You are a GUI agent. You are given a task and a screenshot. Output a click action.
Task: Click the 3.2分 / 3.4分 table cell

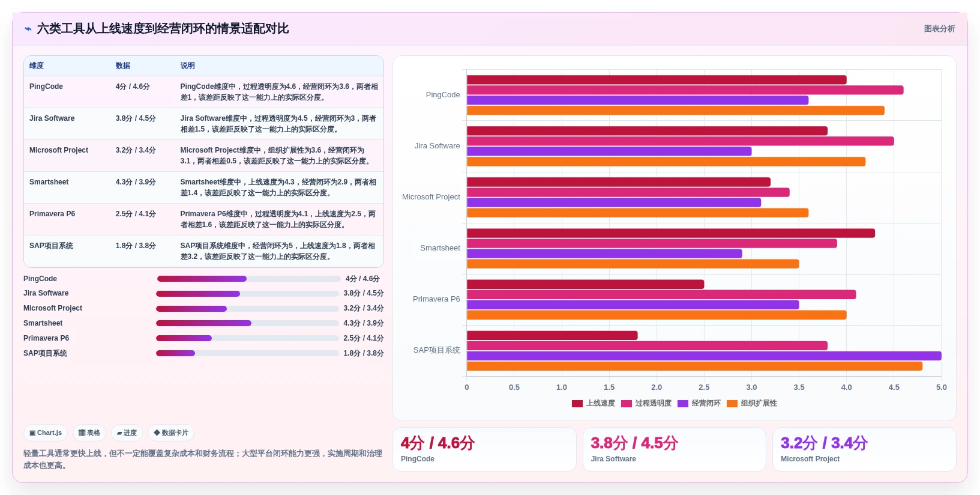136,150
